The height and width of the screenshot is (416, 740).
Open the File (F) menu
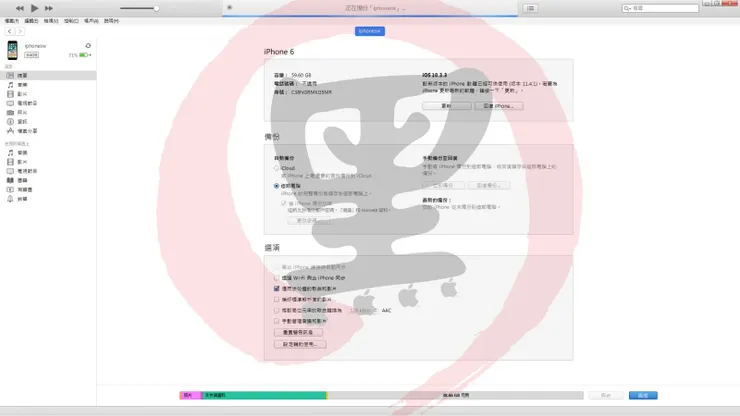(12, 21)
